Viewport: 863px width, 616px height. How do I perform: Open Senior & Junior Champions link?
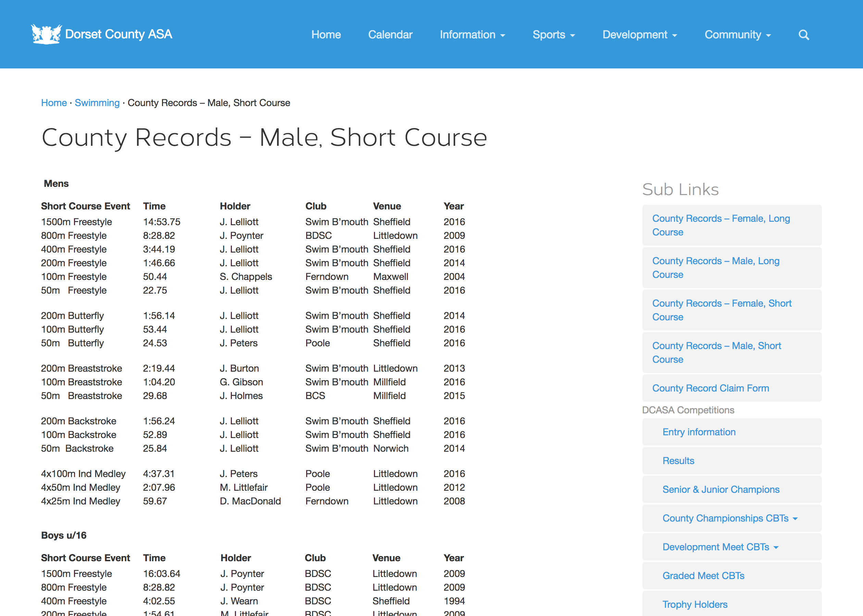click(732, 490)
